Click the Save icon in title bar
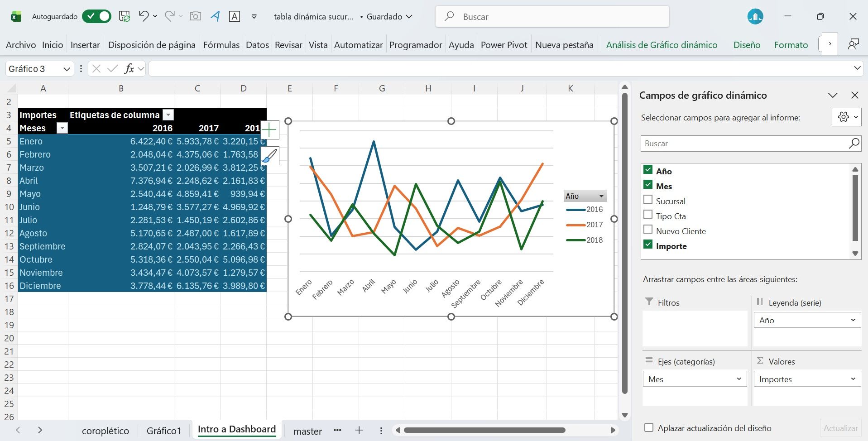 125,17
